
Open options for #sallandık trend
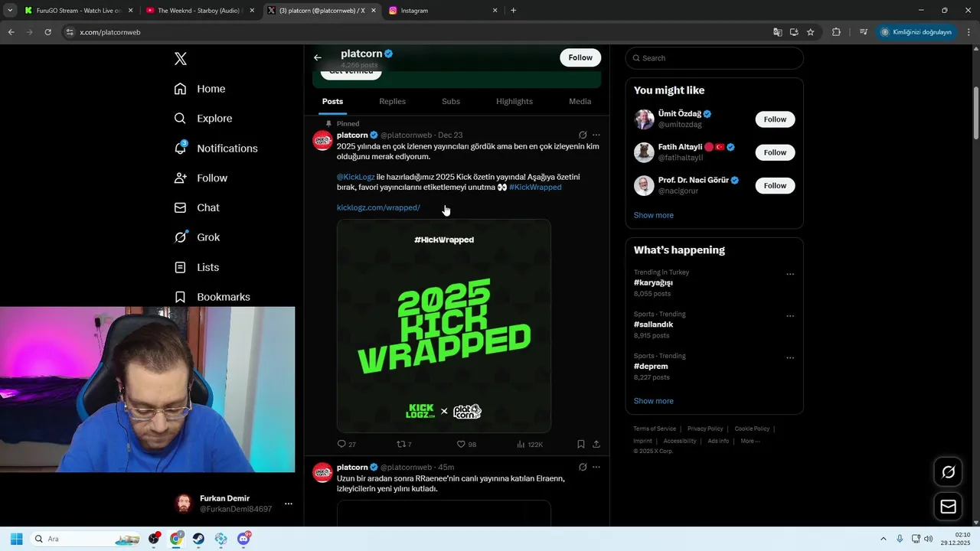click(x=790, y=316)
